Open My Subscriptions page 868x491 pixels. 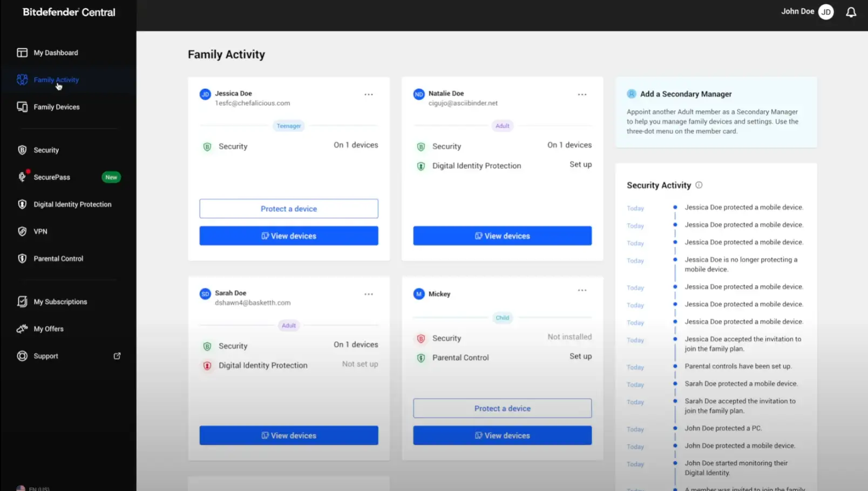pyautogui.click(x=60, y=302)
